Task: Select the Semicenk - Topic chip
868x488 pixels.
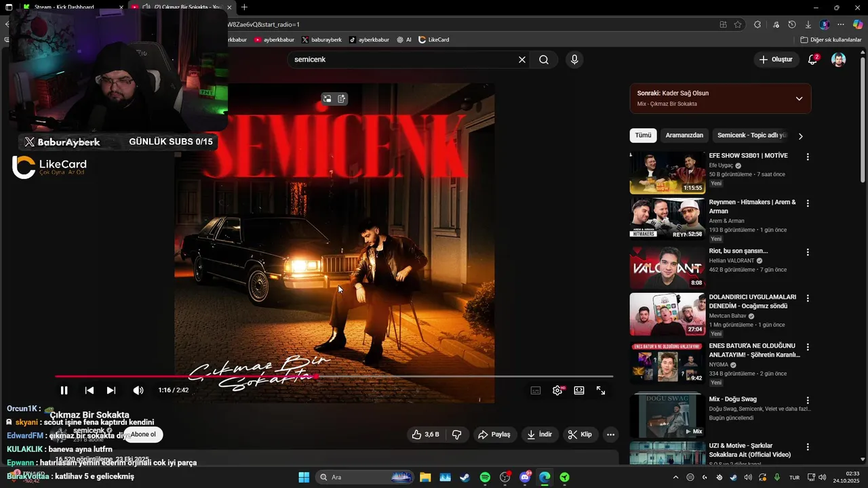Action: pos(751,136)
